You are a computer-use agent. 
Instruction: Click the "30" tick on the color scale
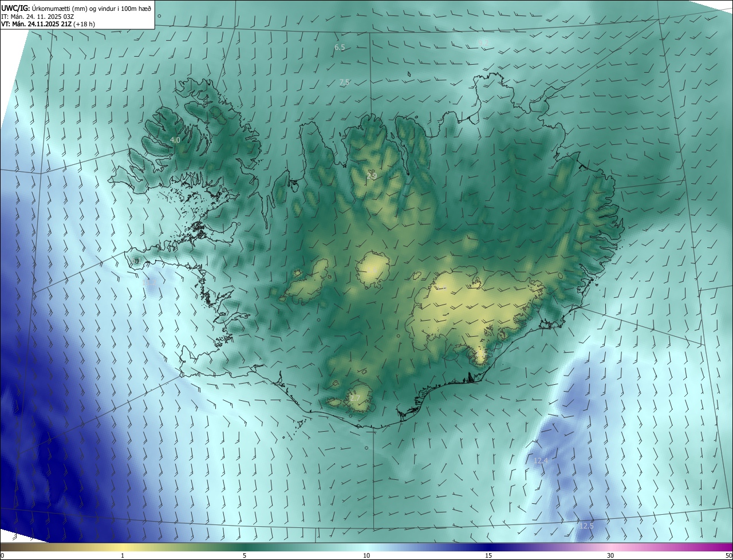pos(610,555)
